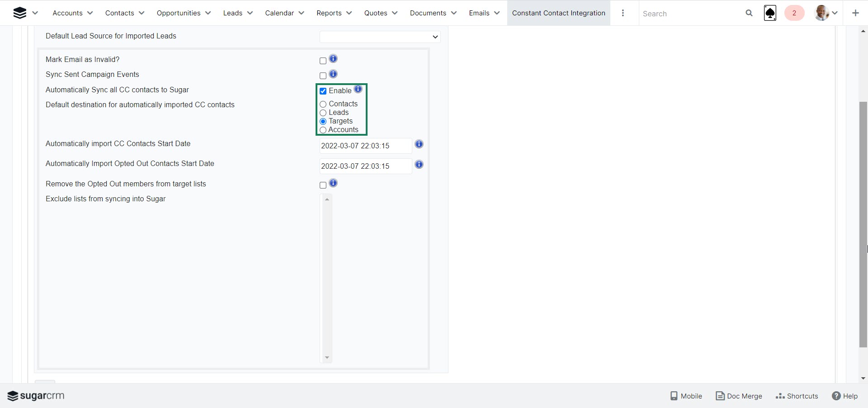Expand the logo menu chevron

tap(35, 13)
